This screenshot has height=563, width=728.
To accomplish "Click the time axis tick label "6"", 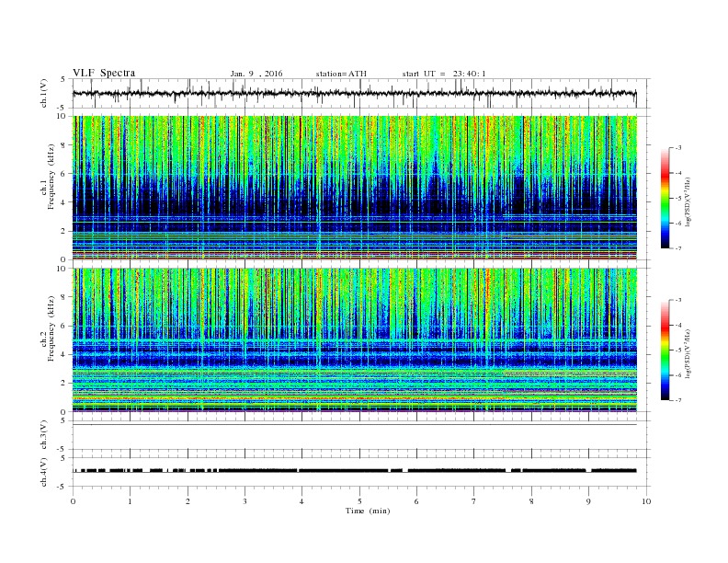I will pos(417,501).
